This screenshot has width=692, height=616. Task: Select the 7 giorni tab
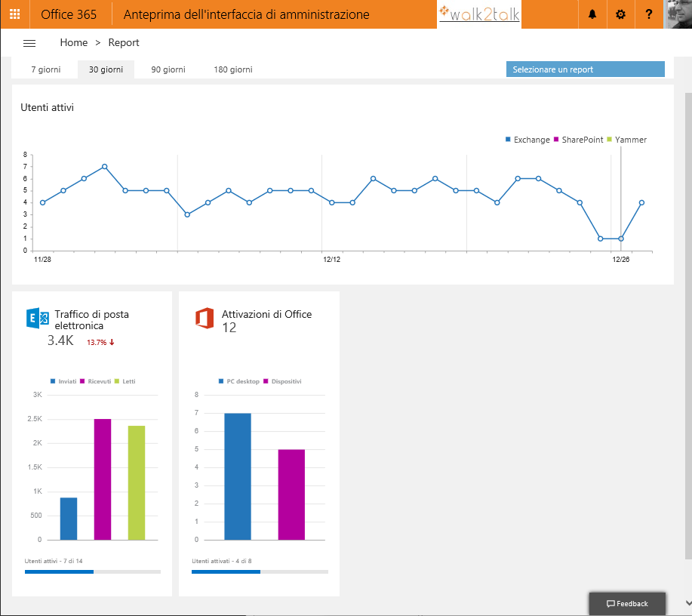coord(46,69)
